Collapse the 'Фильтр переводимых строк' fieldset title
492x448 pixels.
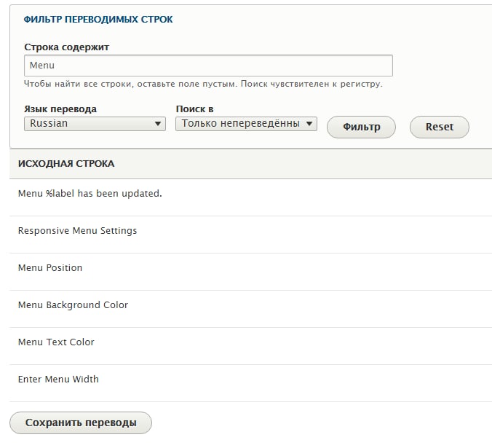click(x=98, y=20)
